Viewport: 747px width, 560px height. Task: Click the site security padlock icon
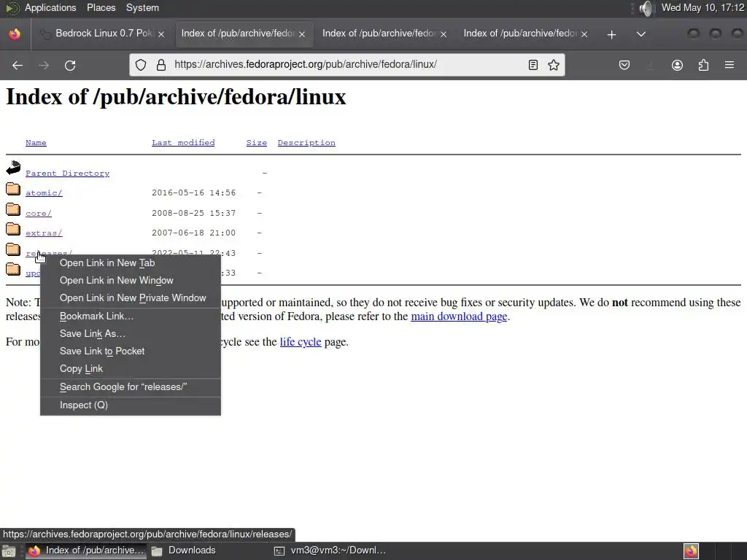coord(161,65)
